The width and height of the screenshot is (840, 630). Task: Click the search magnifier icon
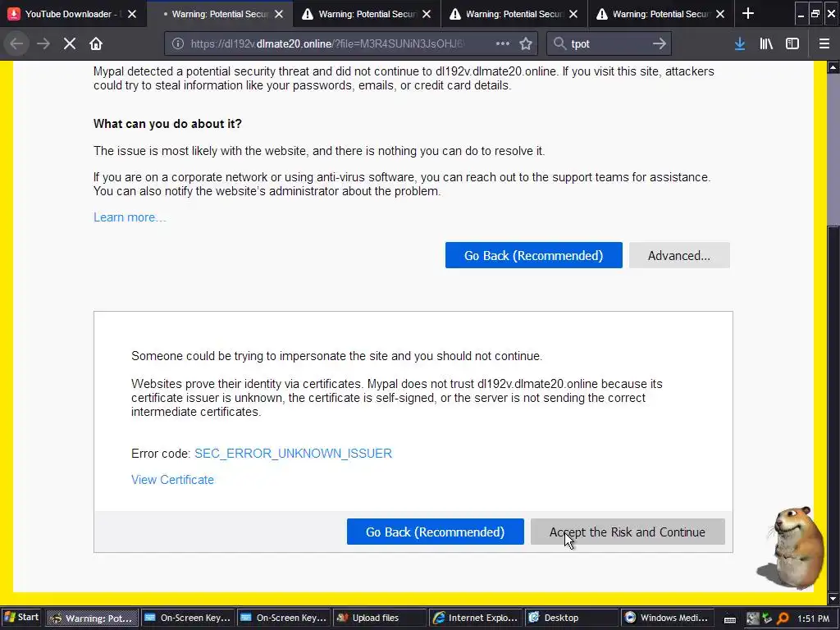click(559, 44)
